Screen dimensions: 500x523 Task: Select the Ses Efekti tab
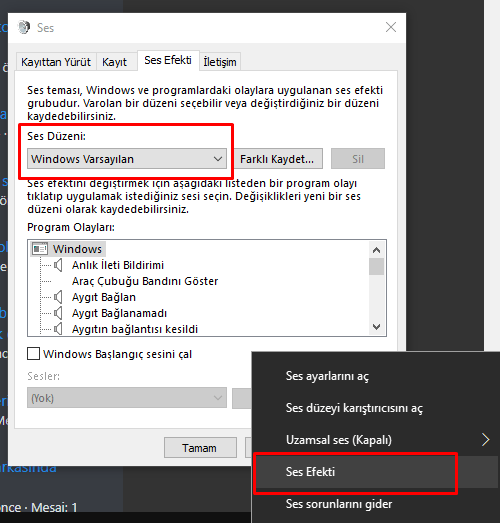168,60
